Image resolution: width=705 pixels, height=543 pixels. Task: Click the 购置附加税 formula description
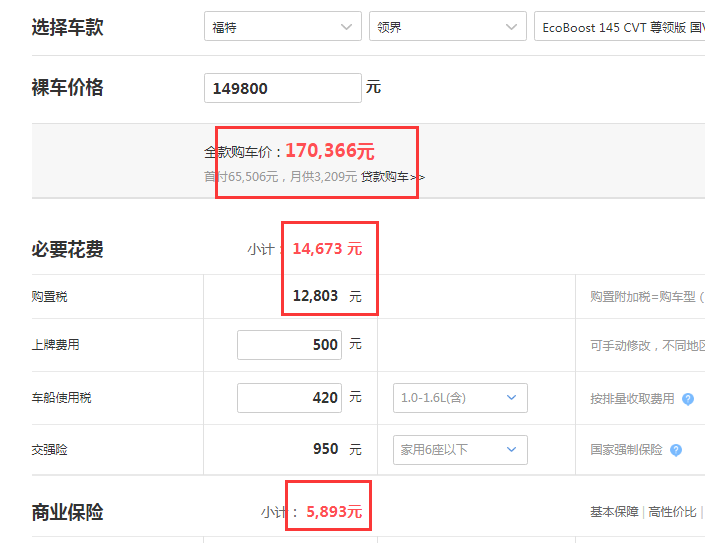pos(647,297)
